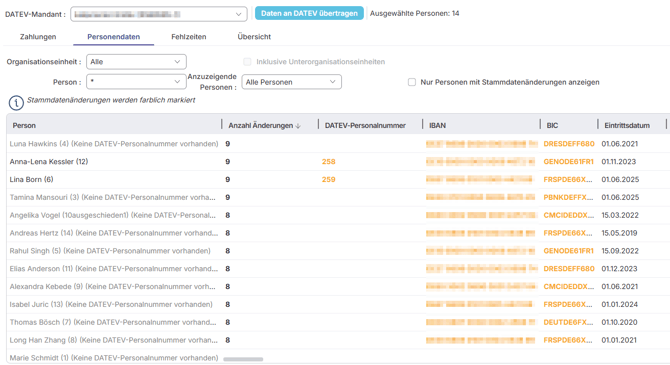
Task: Click the info circle icon
Action: [x=16, y=103]
